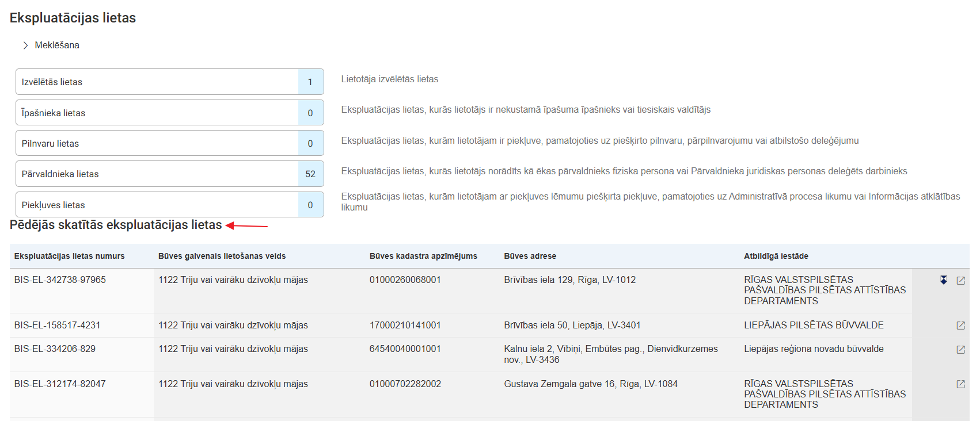Image resolution: width=980 pixels, height=421 pixels.
Task: Click the count badge 52 for Pārvaldnieka lietas
Action: click(x=310, y=174)
